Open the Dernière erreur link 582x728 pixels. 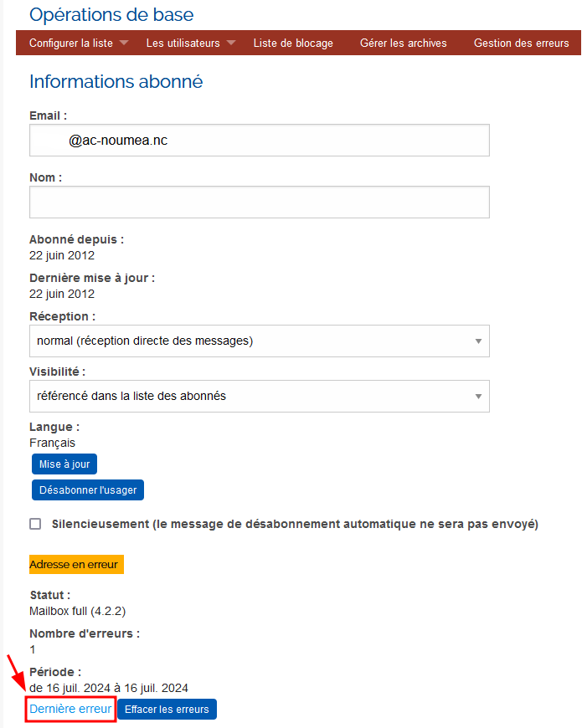[x=70, y=710]
